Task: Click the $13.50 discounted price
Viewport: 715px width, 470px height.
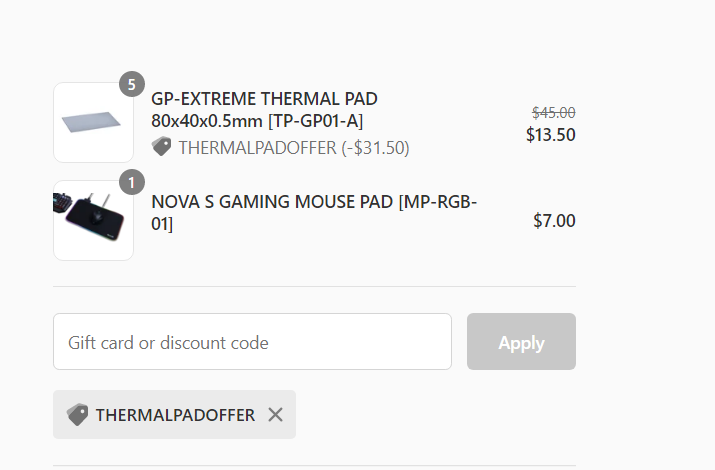Action: tap(550, 135)
